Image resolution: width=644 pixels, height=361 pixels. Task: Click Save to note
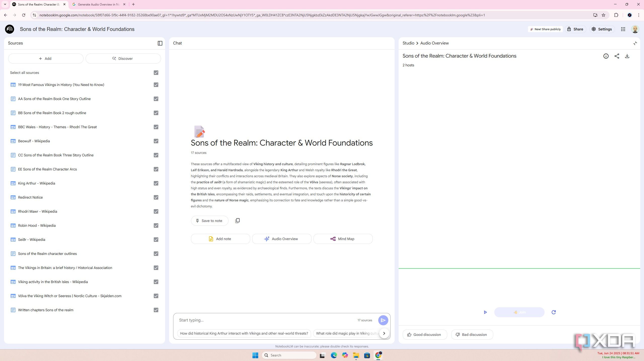(x=209, y=221)
